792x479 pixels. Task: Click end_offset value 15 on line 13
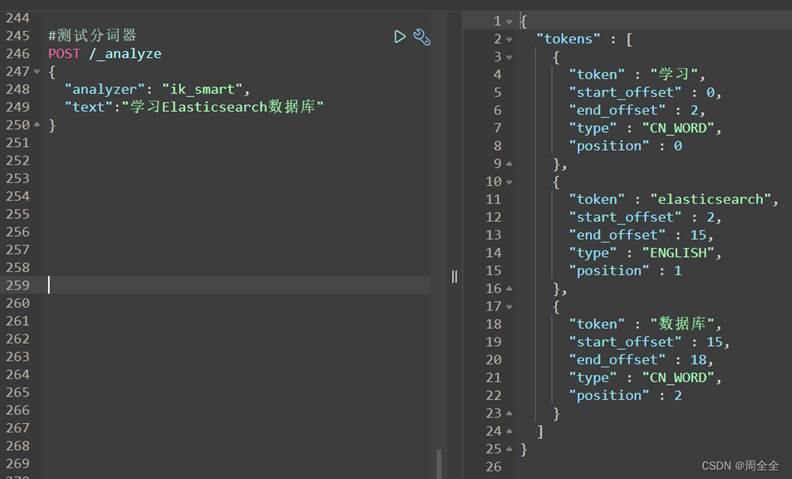[698, 235]
